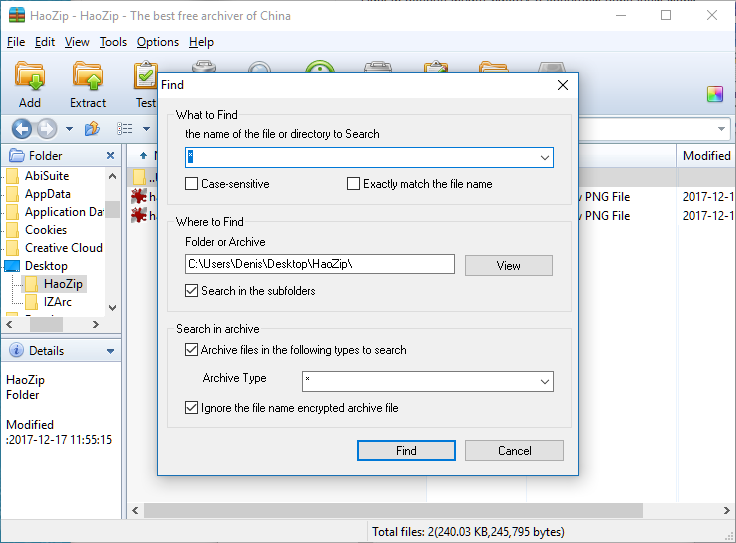736x543 pixels.
Task: Open the search name dropdown arrow
Action: click(544, 158)
